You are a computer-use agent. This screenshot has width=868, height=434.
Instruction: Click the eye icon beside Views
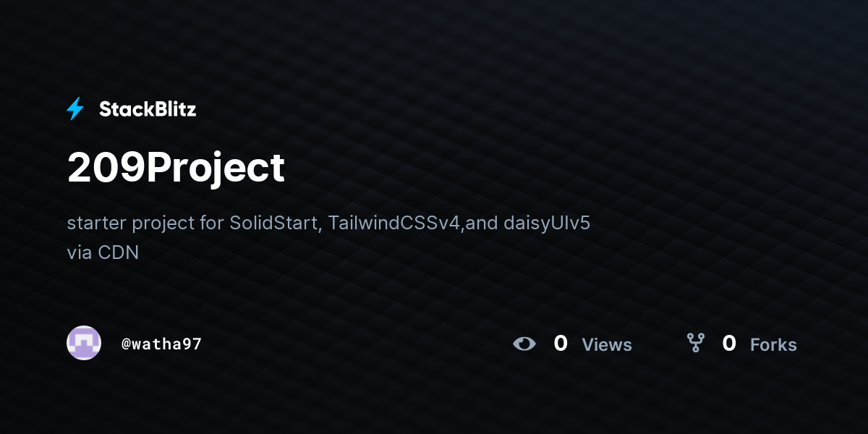click(x=524, y=344)
